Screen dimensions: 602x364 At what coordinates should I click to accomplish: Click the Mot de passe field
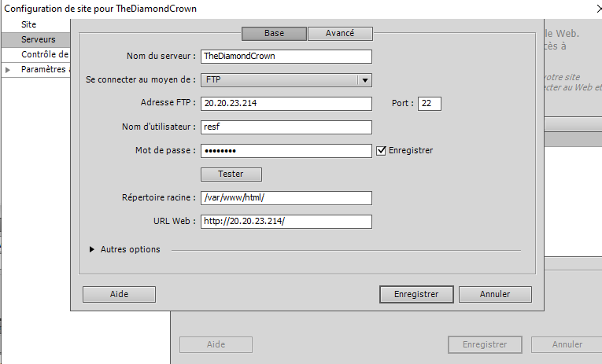pos(286,151)
